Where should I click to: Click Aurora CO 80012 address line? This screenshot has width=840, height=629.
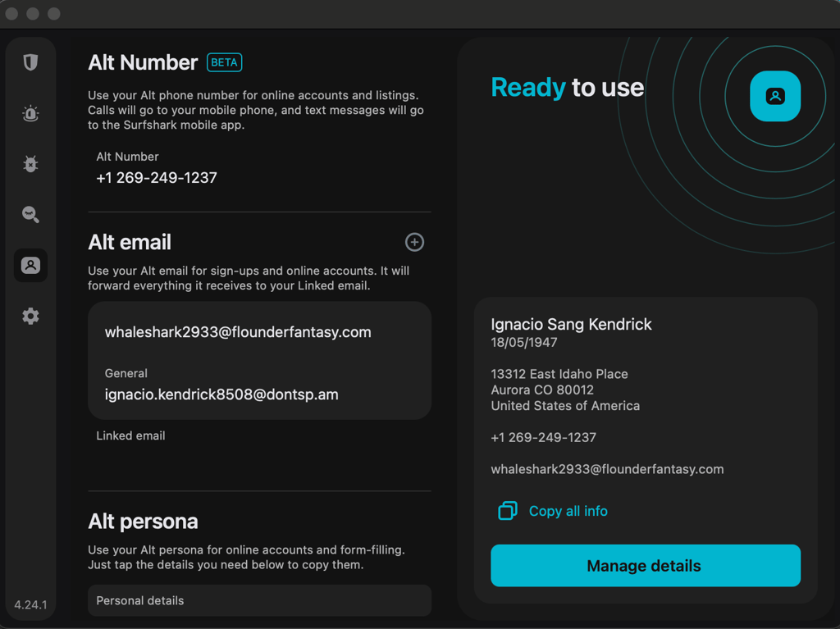542,390
